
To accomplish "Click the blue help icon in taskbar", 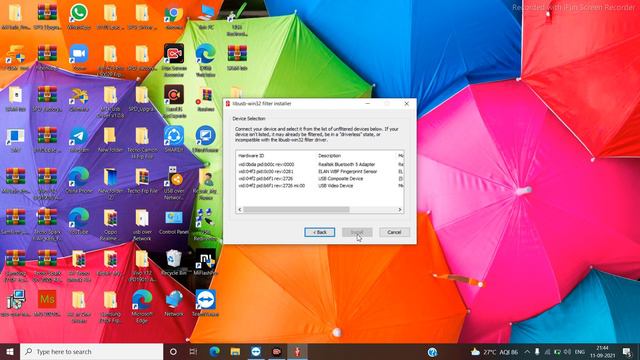I will tap(432, 352).
